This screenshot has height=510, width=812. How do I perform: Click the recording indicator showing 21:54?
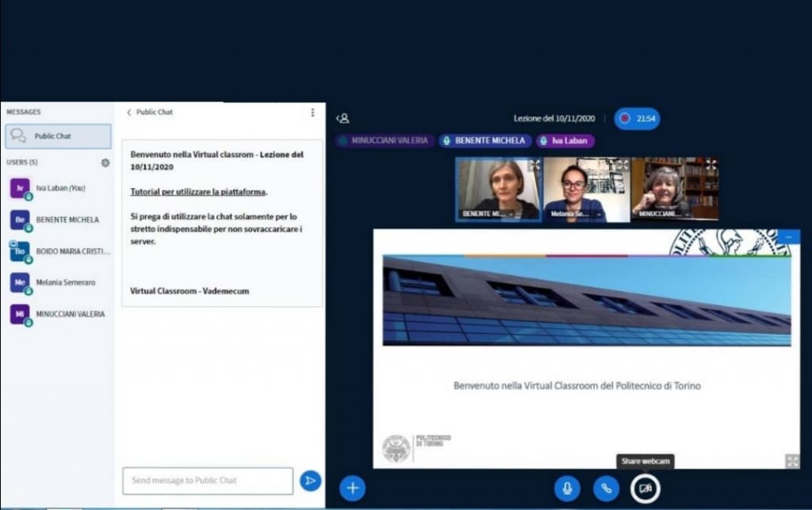[637, 118]
